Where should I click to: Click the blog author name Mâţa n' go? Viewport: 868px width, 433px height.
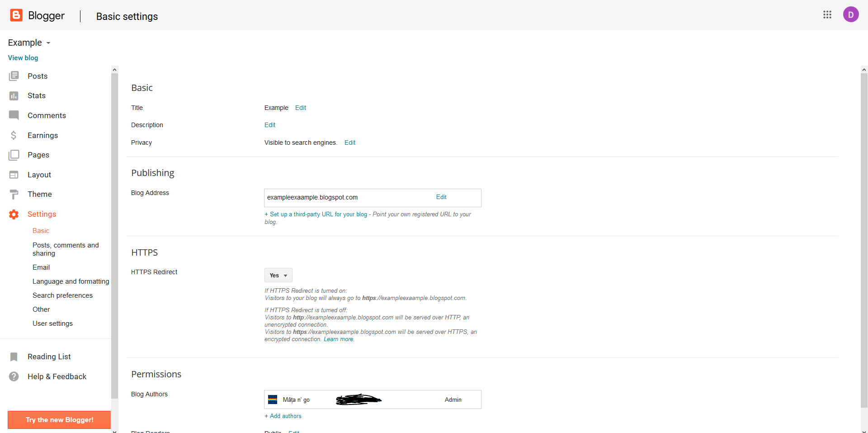tap(296, 400)
